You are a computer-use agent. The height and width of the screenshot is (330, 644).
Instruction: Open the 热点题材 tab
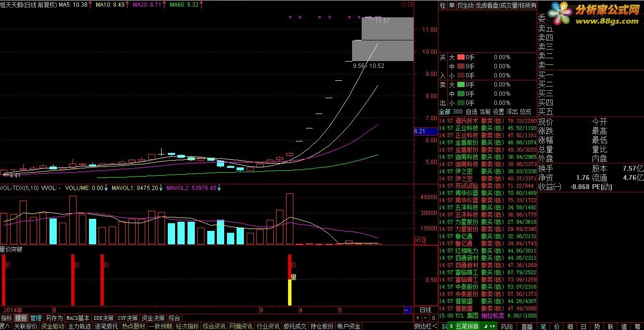133,326
